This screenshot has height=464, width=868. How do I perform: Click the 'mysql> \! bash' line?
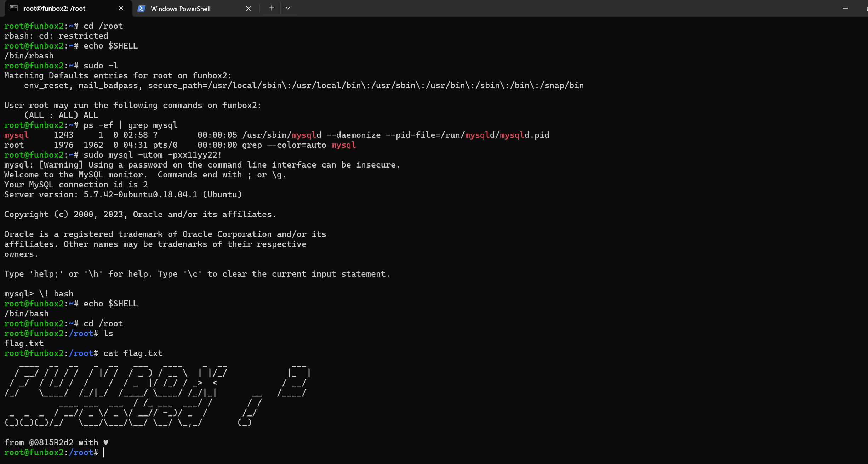point(39,294)
